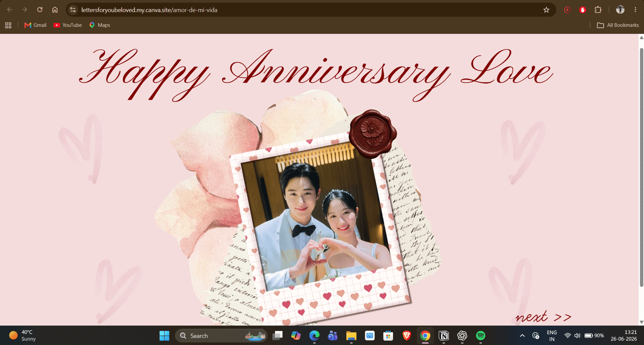Switch the ENG IN input language
Viewport: 644px width, 345px height.
pyautogui.click(x=552, y=336)
